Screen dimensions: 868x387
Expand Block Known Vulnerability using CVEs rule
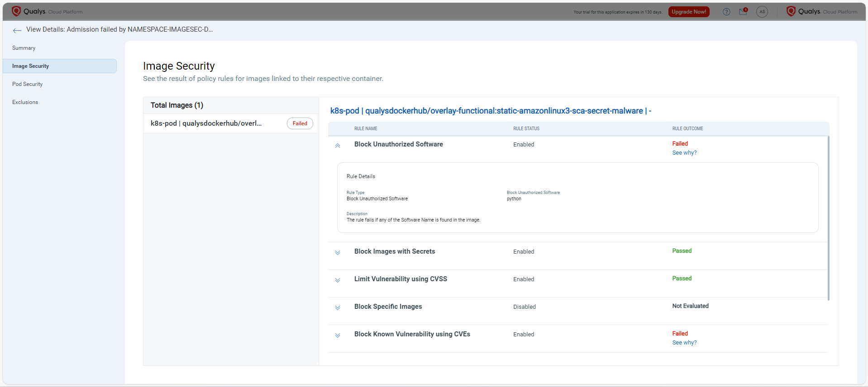pyautogui.click(x=338, y=335)
